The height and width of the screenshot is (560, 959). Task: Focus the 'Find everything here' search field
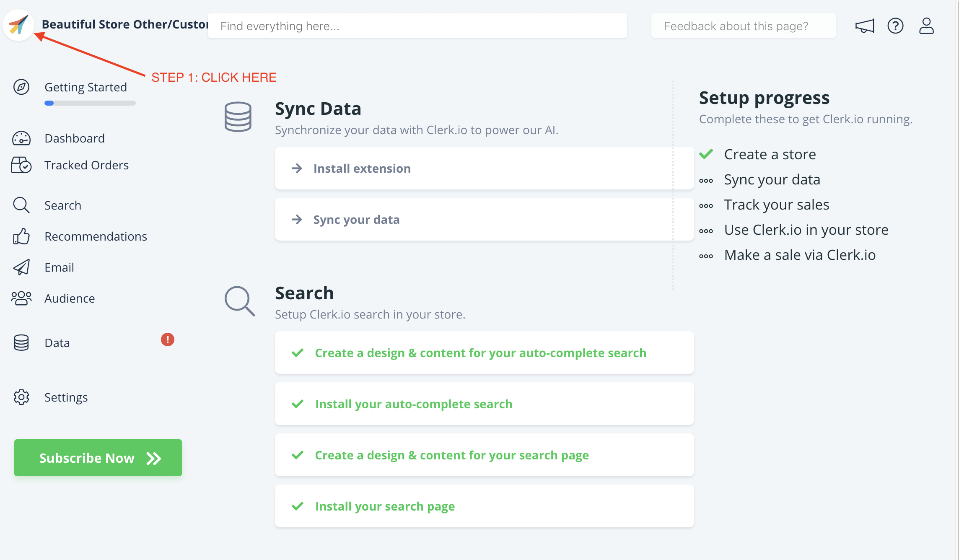point(417,26)
